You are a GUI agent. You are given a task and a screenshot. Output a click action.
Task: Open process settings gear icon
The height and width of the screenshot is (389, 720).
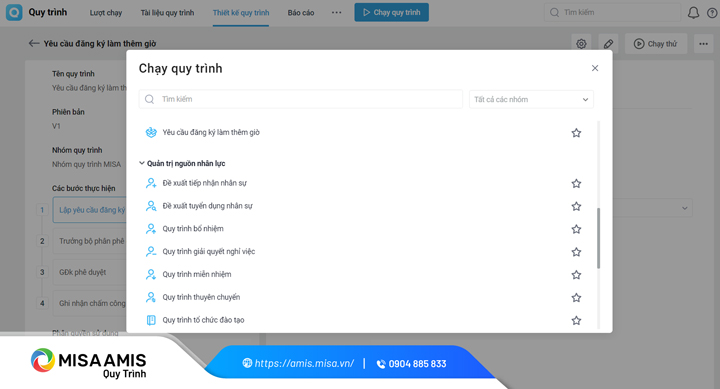(x=581, y=44)
